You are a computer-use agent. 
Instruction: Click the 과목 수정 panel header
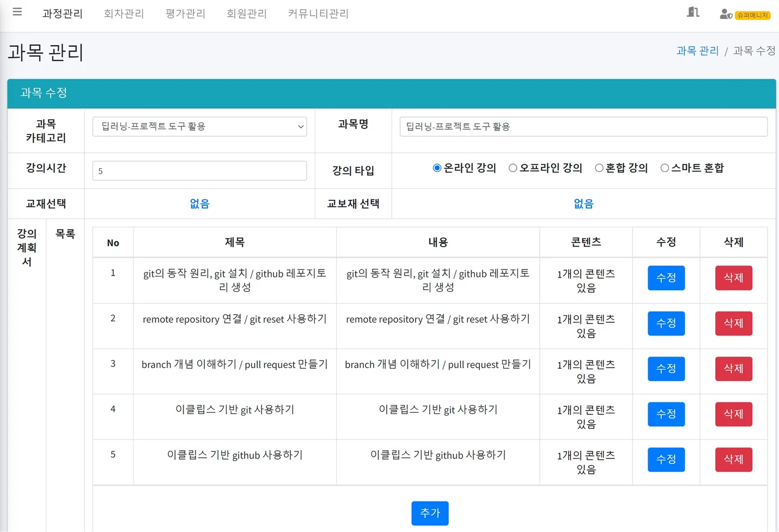pyautogui.click(x=391, y=93)
